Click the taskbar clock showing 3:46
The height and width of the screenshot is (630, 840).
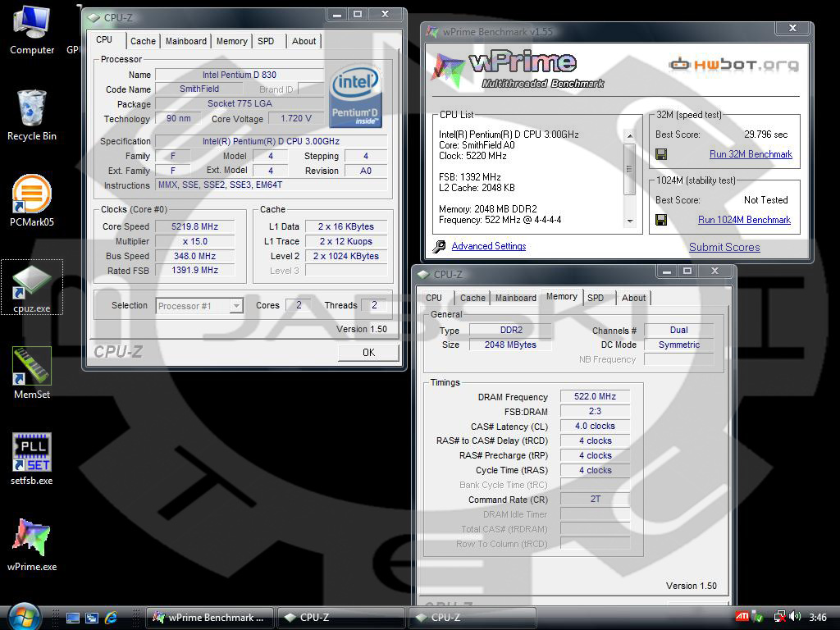[x=818, y=618]
